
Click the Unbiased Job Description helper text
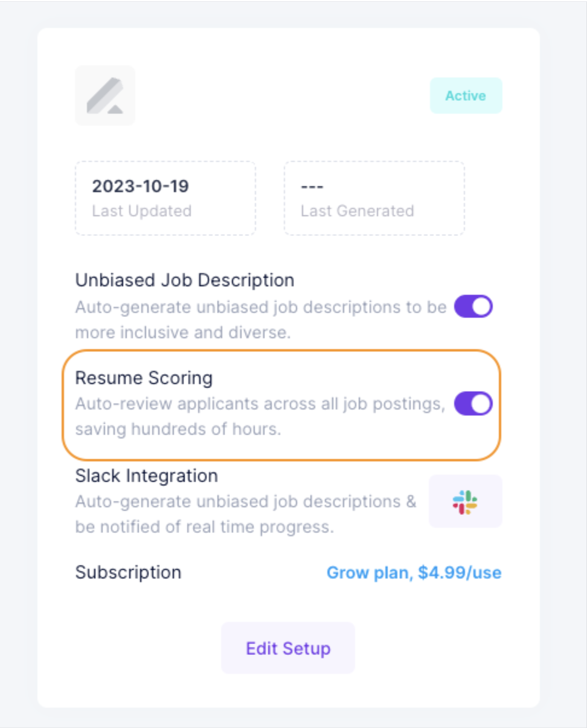pyautogui.click(x=261, y=320)
